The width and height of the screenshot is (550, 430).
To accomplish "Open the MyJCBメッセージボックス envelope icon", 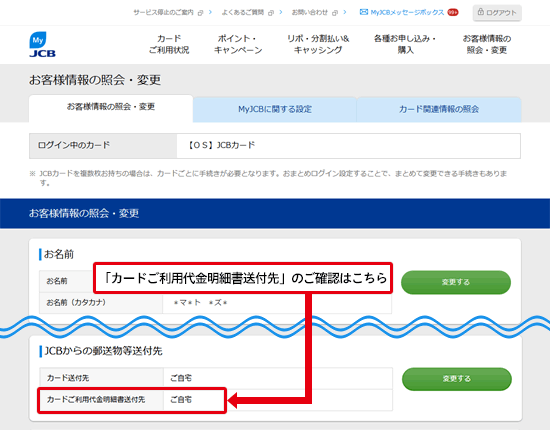I will pos(364,12).
